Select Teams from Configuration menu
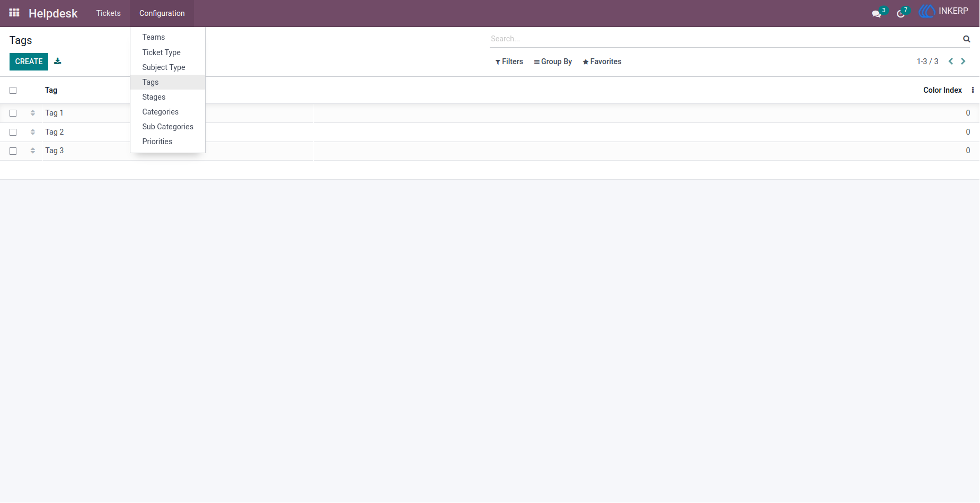 click(167, 37)
